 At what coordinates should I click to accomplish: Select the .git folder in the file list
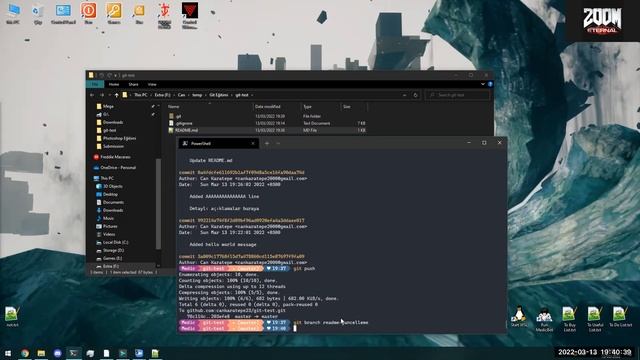pyautogui.click(x=267, y=116)
